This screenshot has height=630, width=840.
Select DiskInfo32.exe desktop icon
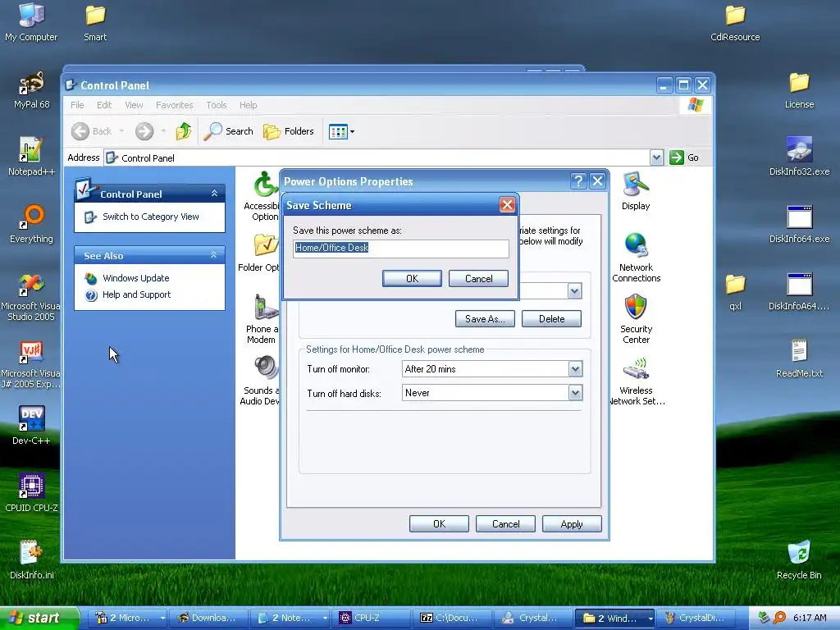pos(799,157)
